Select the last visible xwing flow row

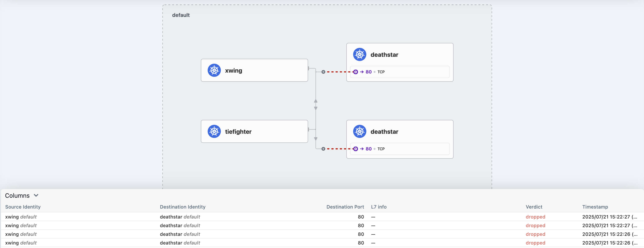point(21,243)
